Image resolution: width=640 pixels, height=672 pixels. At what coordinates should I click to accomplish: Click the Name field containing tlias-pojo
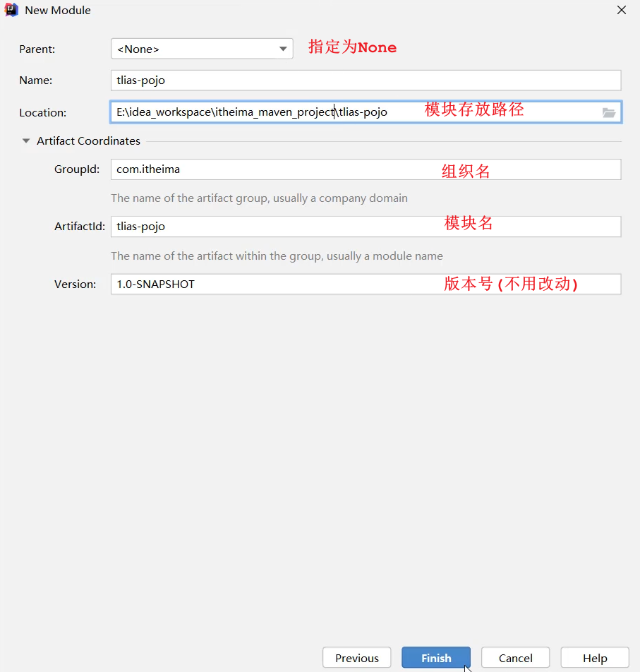tap(366, 80)
